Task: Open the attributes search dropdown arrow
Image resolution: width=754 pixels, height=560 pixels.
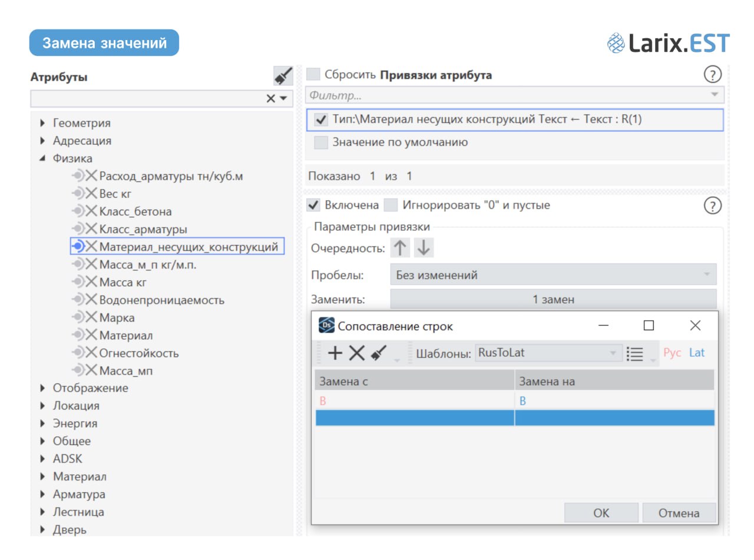Action: pyautogui.click(x=283, y=99)
